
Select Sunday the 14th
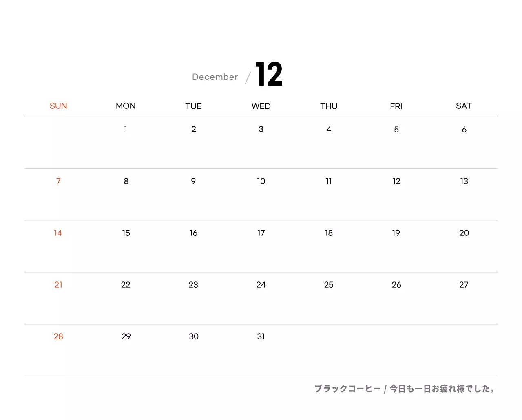[58, 233]
